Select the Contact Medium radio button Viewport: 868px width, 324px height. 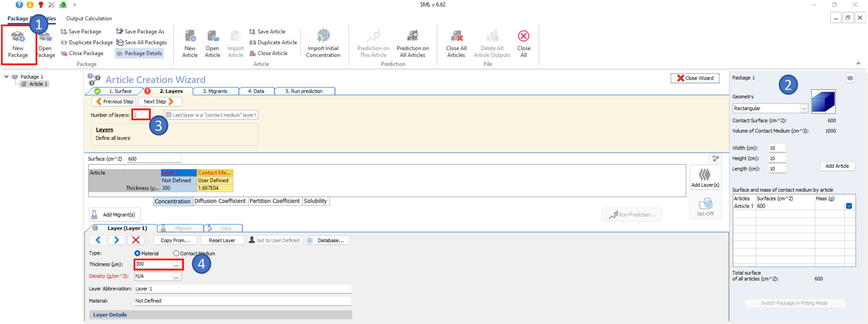(x=176, y=253)
